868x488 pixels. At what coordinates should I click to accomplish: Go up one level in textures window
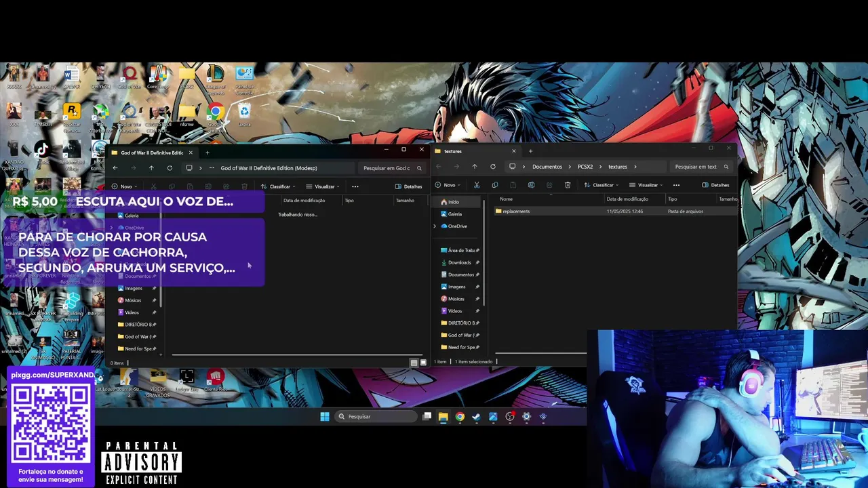475,167
